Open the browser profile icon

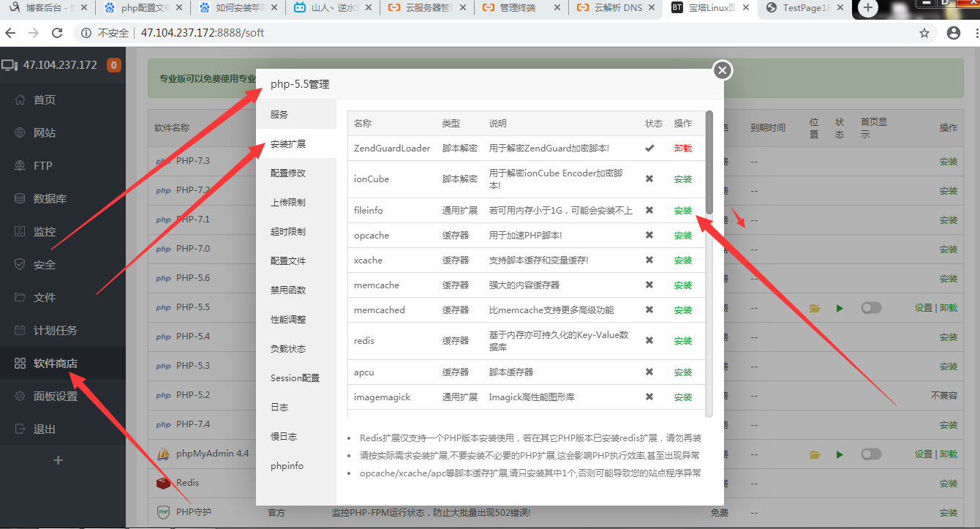[x=954, y=33]
